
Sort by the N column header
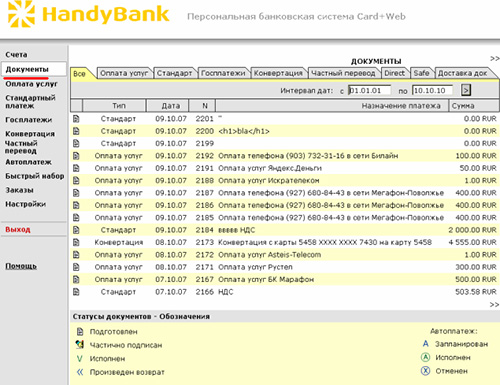pos(202,106)
